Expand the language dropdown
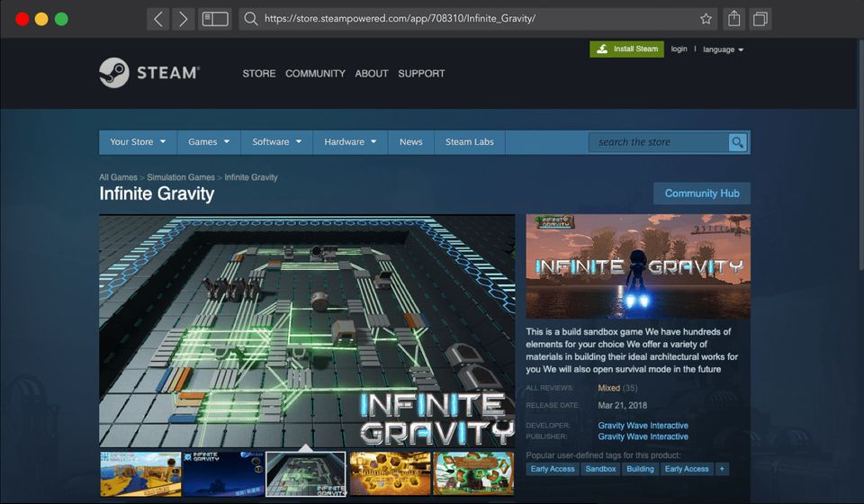Viewport: 864px width, 504px height. (x=723, y=49)
